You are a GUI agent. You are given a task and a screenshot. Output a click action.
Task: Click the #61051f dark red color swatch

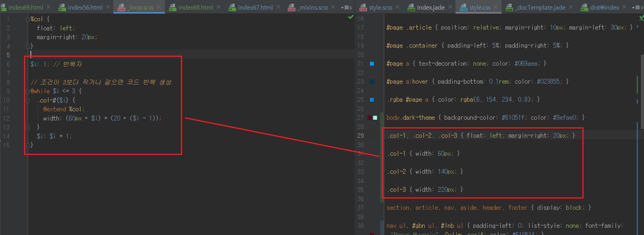369,118
